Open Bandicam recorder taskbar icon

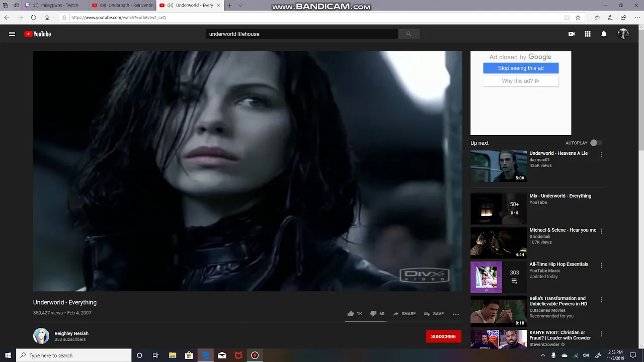pyautogui.click(x=255, y=355)
